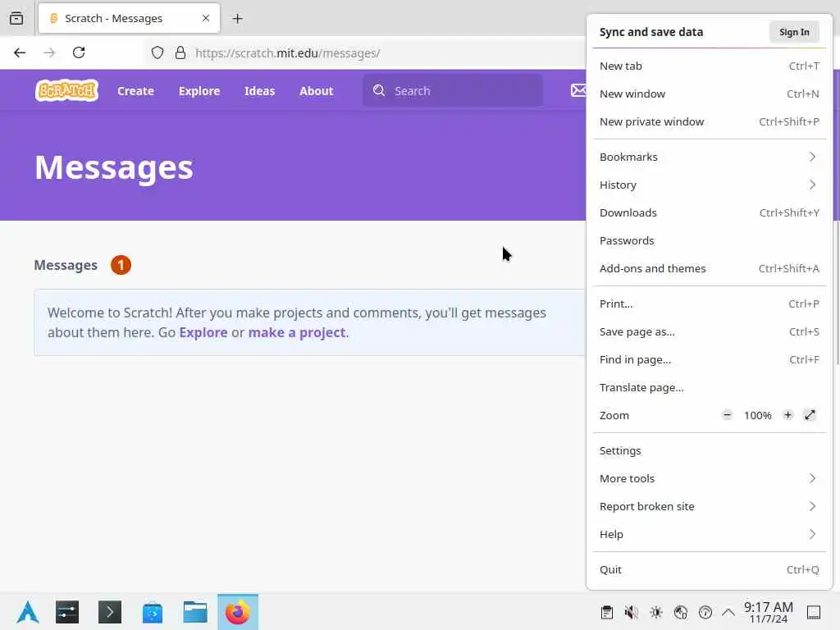Choose Find in page...
Image resolution: width=840 pixels, height=630 pixels.
710,359
